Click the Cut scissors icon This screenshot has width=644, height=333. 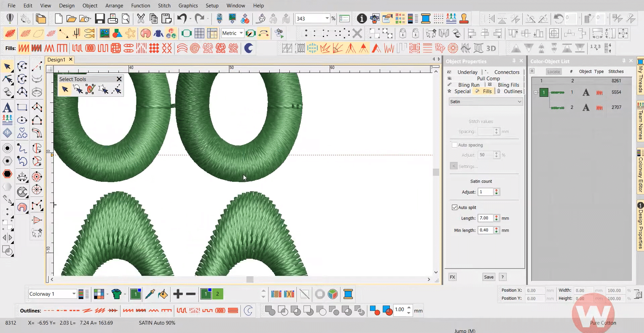click(x=141, y=18)
